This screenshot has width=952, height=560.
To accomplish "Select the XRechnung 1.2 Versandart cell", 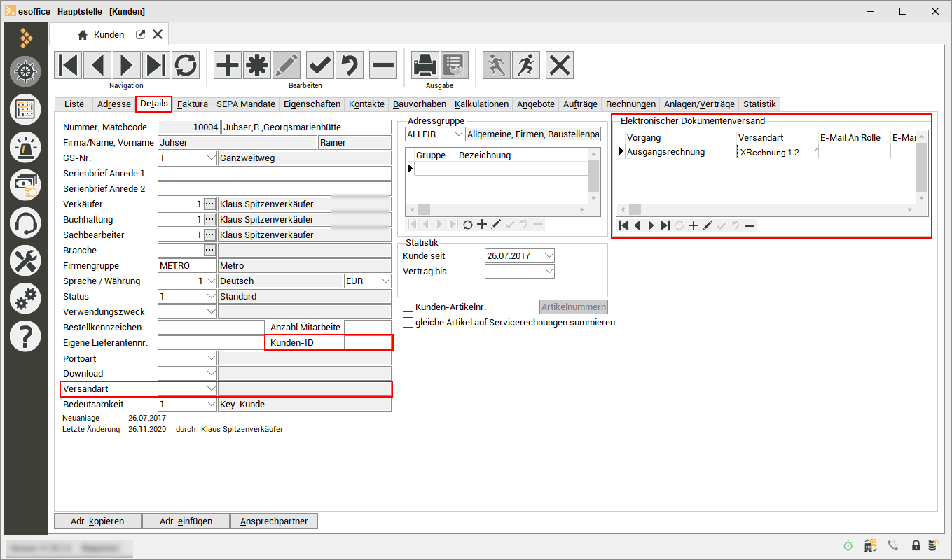I will [x=778, y=152].
